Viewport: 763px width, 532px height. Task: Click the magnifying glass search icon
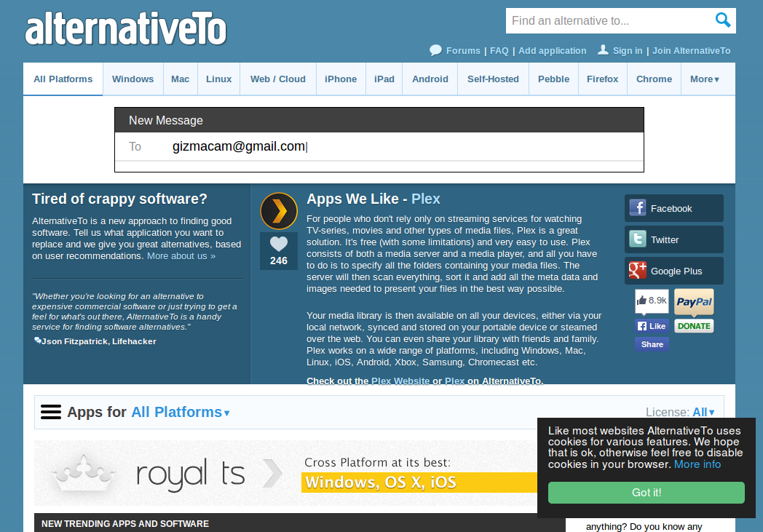[x=723, y=20]
